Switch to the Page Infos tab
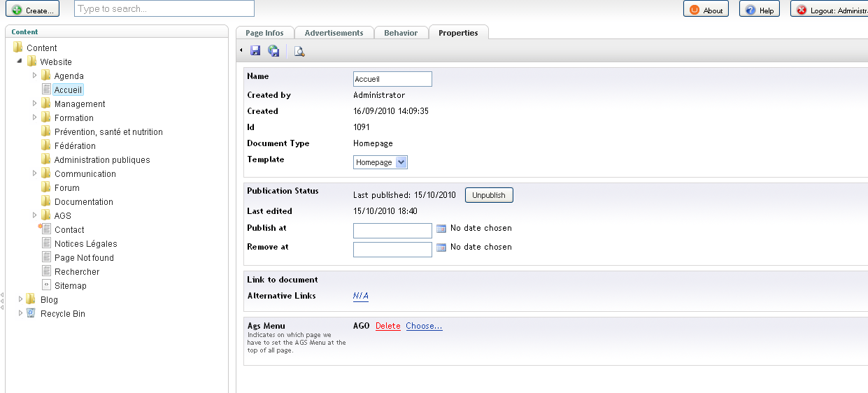The width and height of the screenshot is (868, 393). pyautogui.click(x=264, y=33)
